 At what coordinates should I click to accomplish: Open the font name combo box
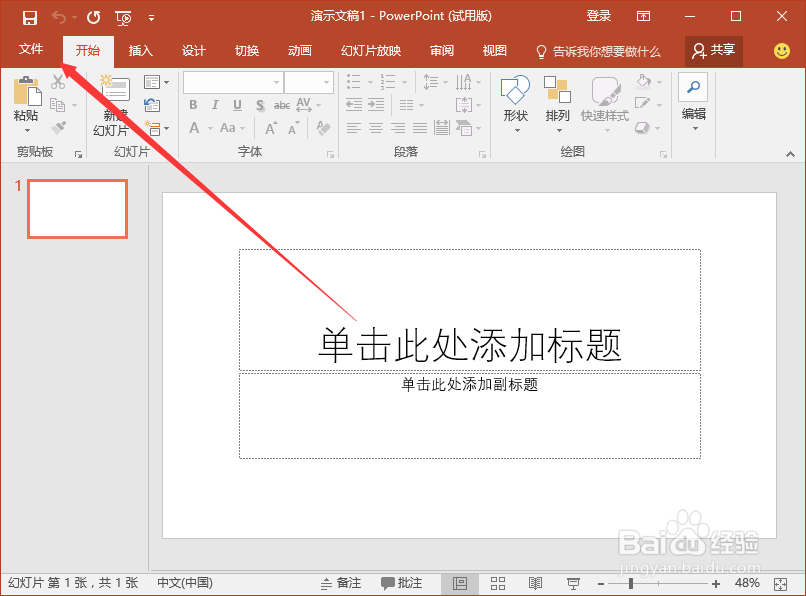click(x=233, y=82)
